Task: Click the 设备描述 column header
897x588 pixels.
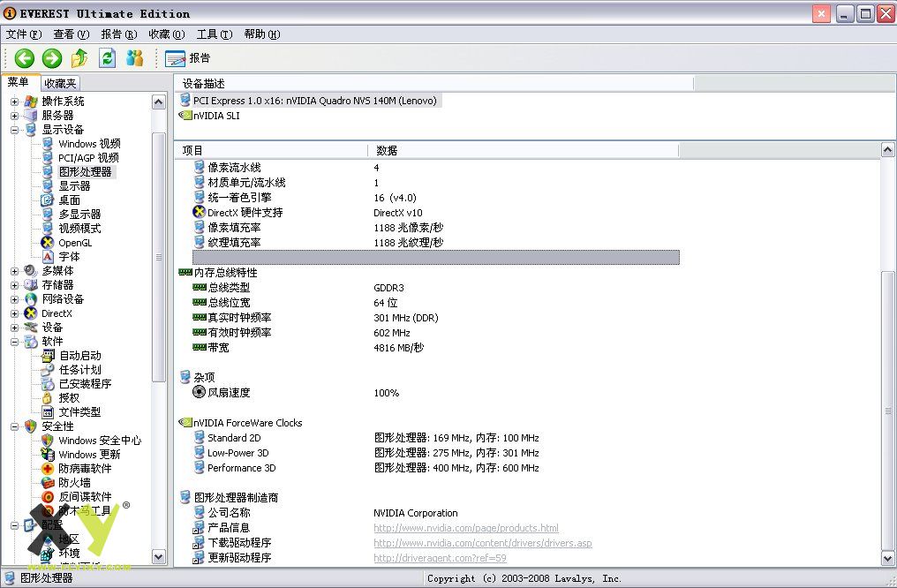Action: click(433, 84)
